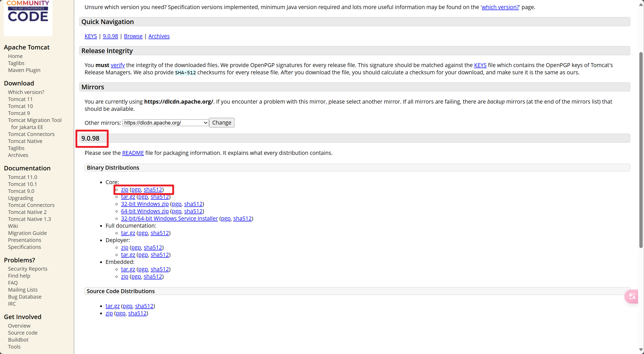Click the verify integrity link
This screenshot has height=354, width=644.
117,65
